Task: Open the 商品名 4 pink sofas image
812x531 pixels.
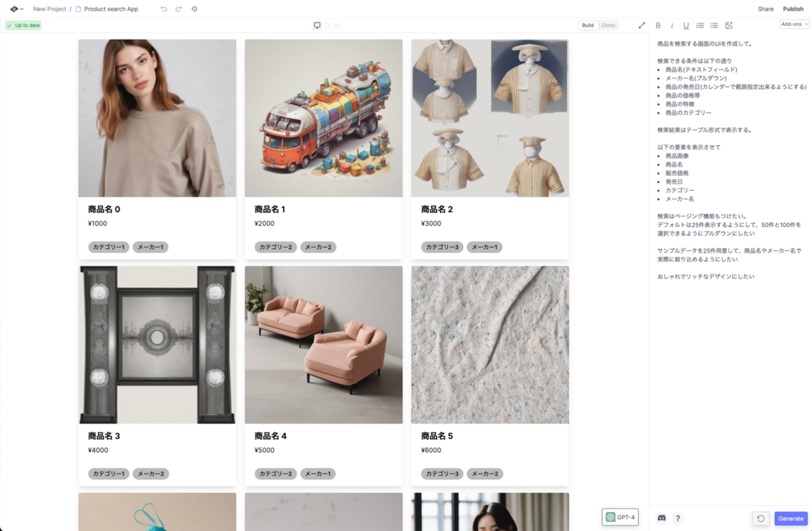Action: (324, 345)
